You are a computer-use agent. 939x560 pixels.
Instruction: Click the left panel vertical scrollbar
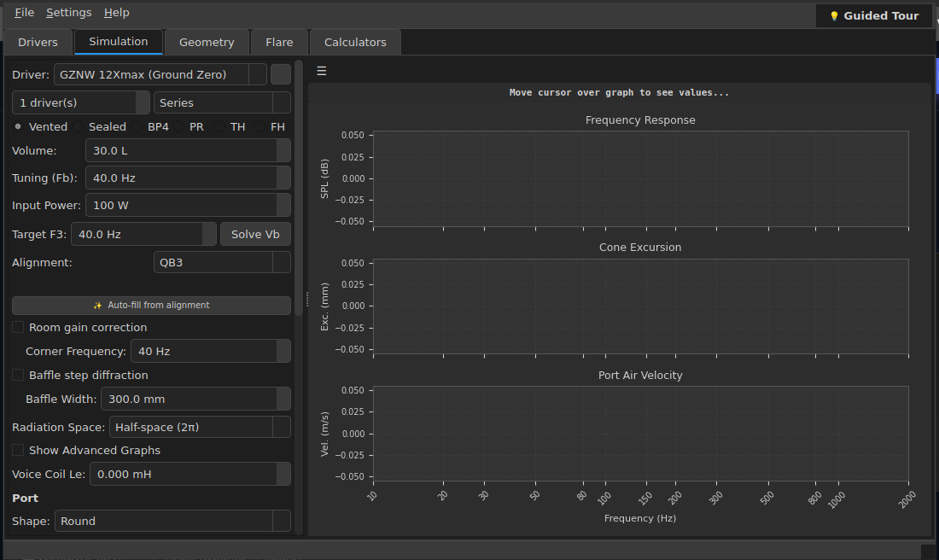tap(299, 188)
